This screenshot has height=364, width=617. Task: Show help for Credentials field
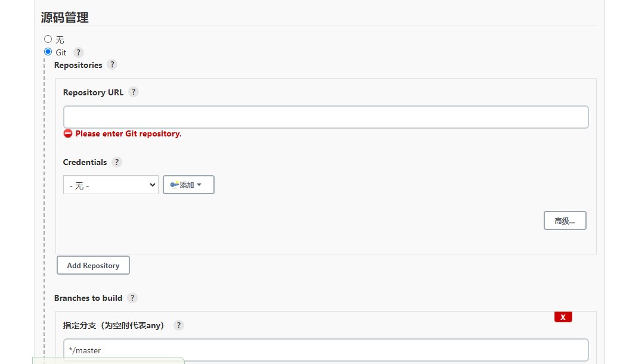[116, 162]
